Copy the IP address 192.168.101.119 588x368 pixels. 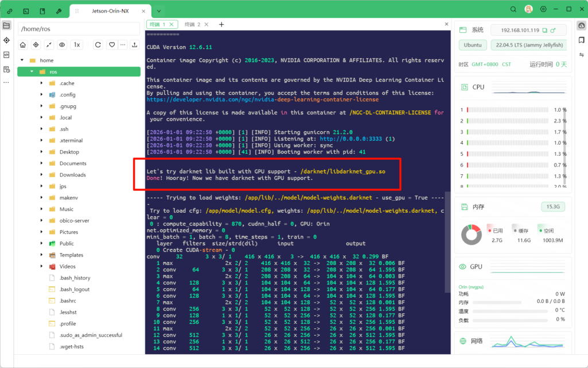pos(545,30)
